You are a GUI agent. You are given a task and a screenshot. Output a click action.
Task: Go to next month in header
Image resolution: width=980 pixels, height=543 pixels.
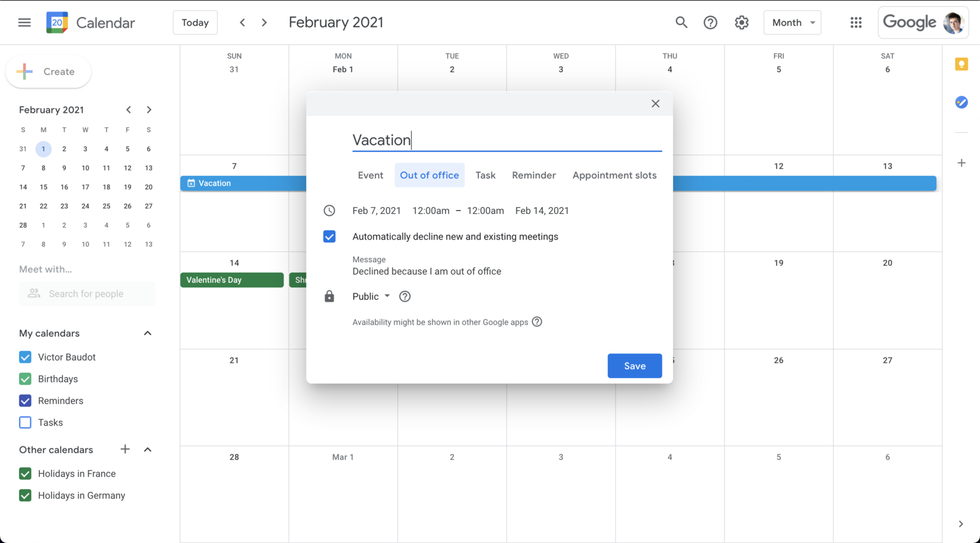tap(265, 23)
